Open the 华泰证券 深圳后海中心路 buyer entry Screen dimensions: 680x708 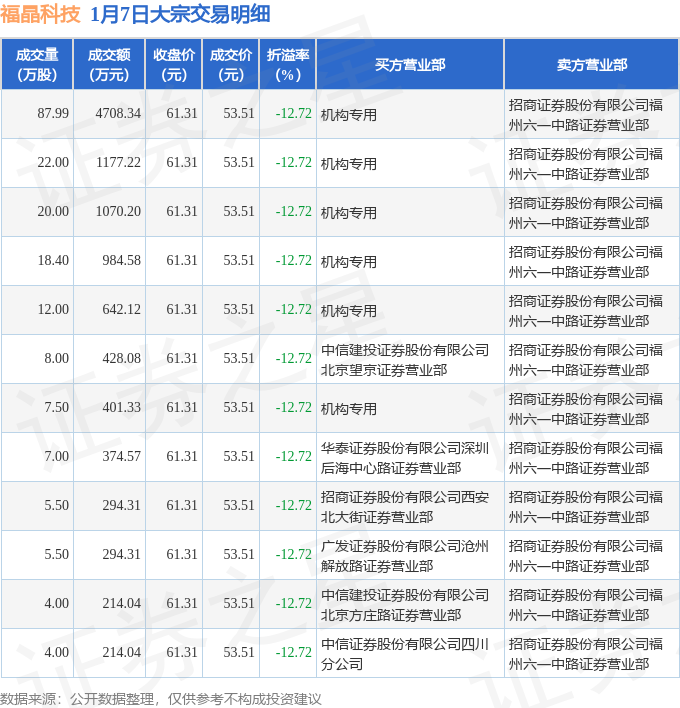click(x=405, y=457)
